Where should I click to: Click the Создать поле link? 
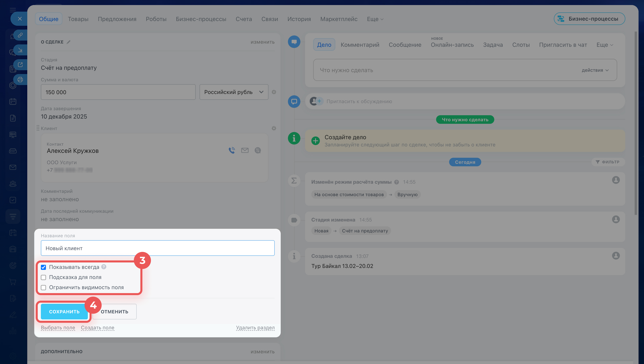98,327
